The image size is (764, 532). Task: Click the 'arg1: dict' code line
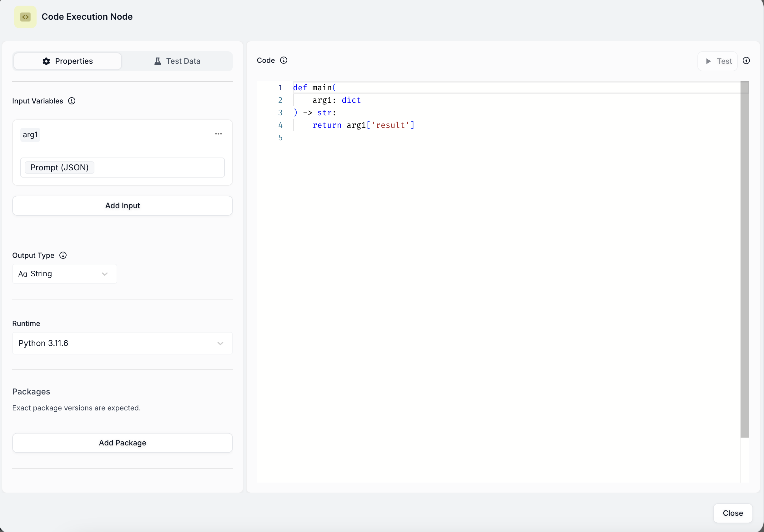point(336,100)
